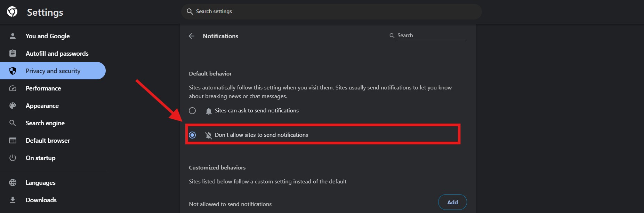Click Not allowed to send notifications label
644x213 pixels.
click(230, 204)
